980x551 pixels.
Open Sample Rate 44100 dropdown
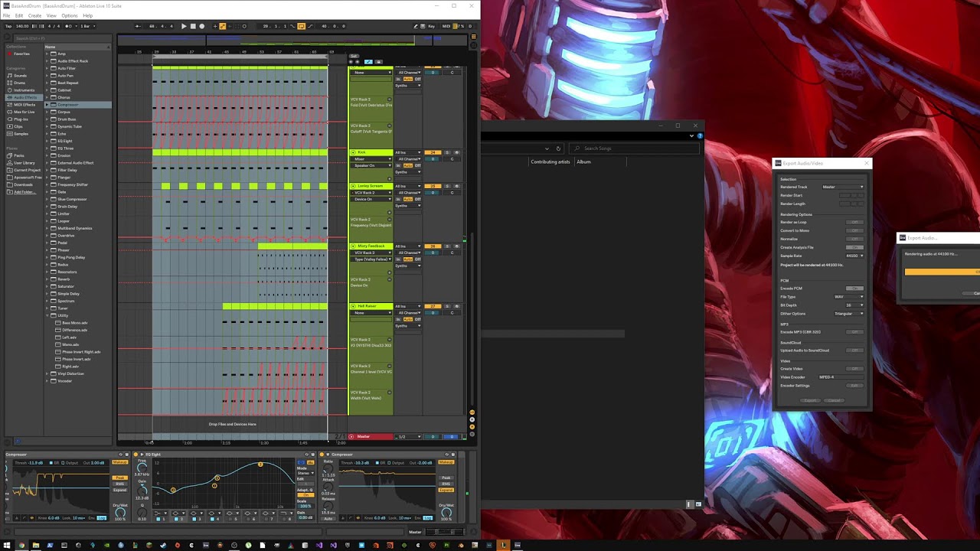(x=854, y=256)
